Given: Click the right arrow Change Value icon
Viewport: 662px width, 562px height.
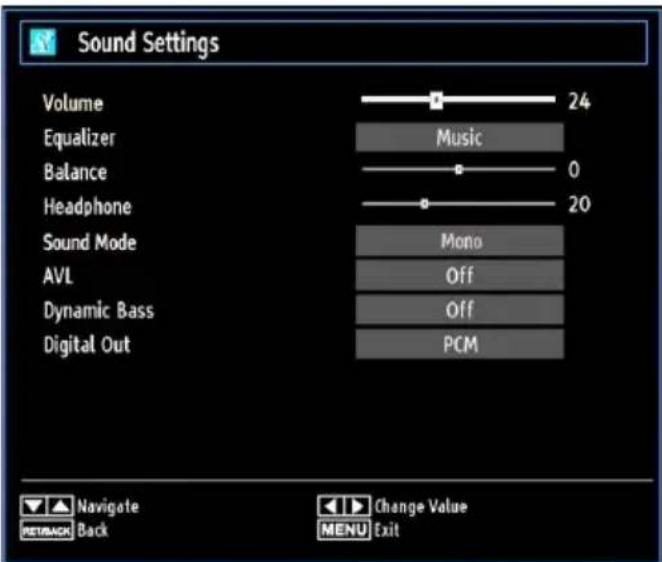Looking at the screenshot, I should [358, 506].
